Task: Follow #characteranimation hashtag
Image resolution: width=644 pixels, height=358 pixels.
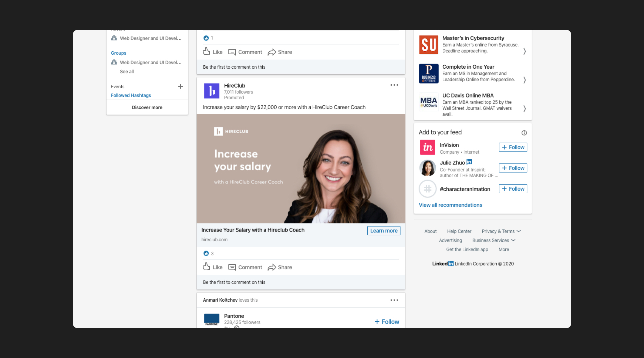Action: (x=513, y=189)
